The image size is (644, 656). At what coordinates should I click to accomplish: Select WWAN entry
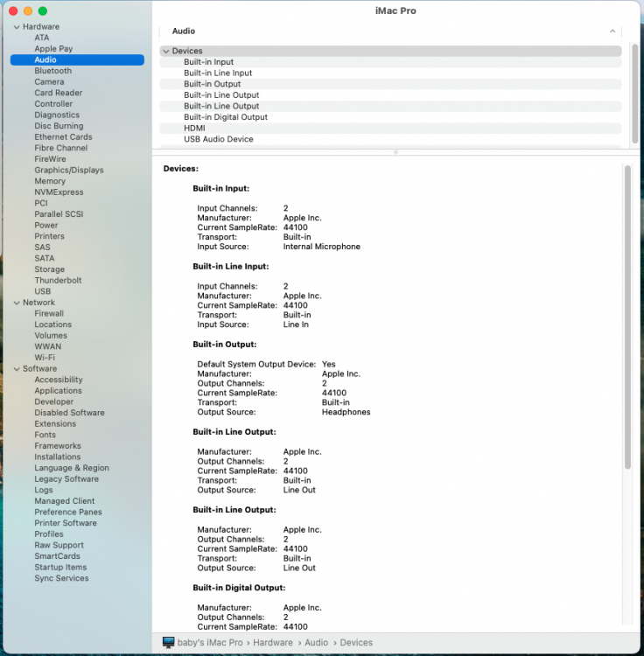point(48,346)
